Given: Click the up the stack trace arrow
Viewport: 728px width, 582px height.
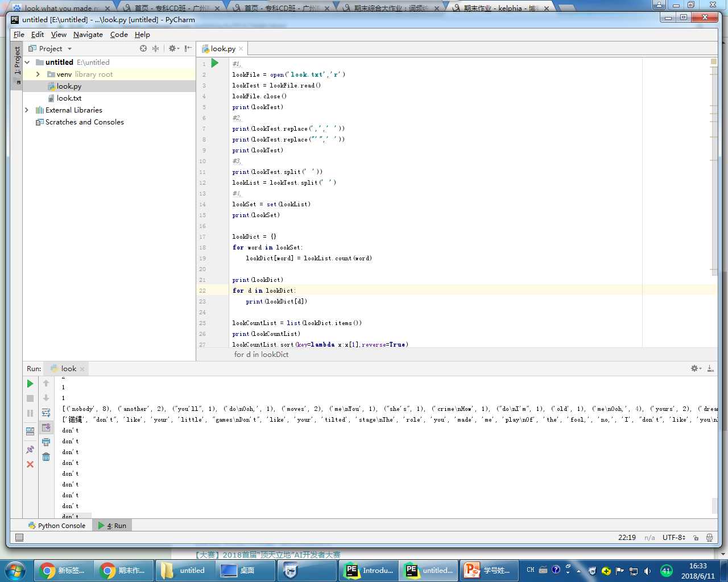Looking at the screenshot, I should [x=46, y=384].
